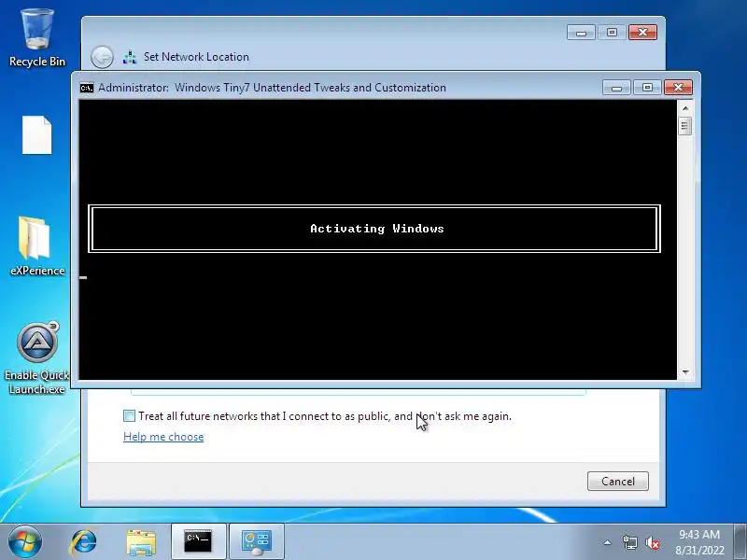Viewport: 747px width, 560px height.
Task: Minimize the Tiny7 command prompt window
Action: (616, 88)
